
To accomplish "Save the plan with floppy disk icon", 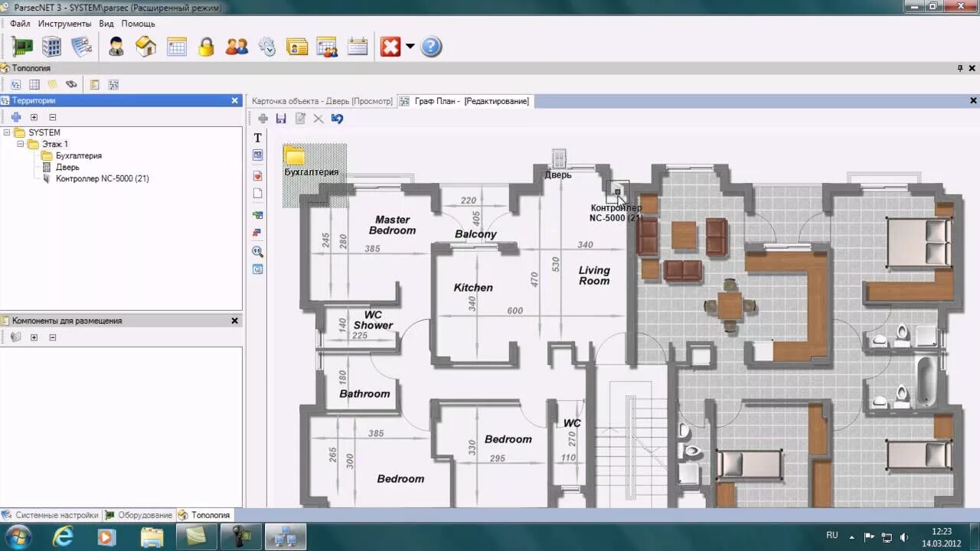I will [x=281, y=119].
